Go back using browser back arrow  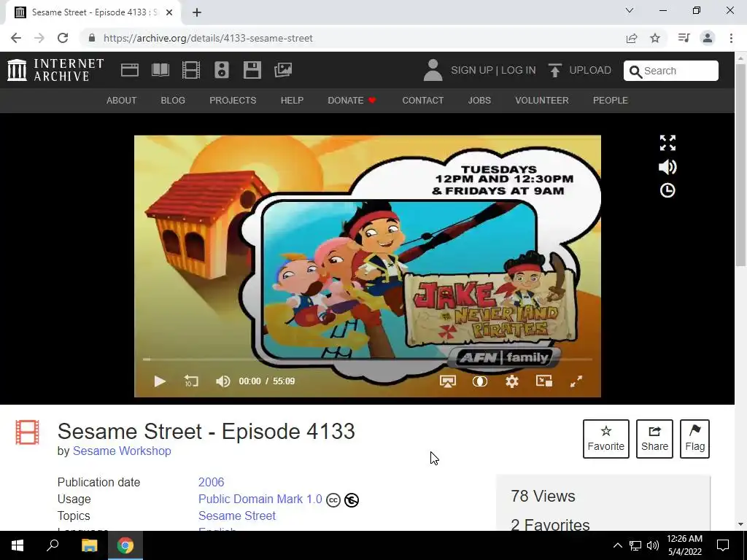click(16, 38)
